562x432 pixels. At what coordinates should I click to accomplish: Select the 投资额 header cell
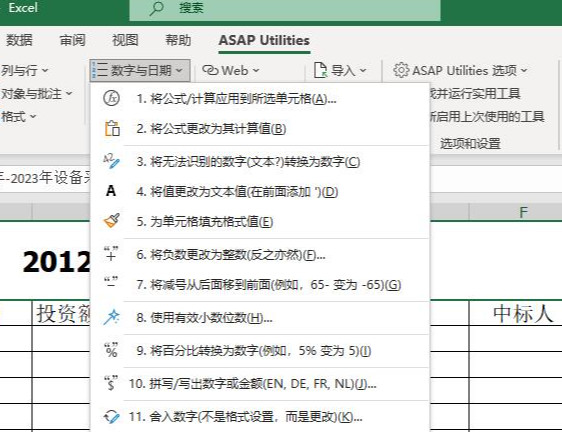[x=61, y=313]
